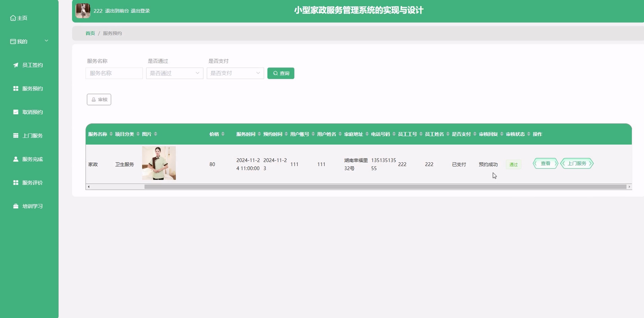Click the briefcase icon next to 培训学习

click(x=16, y=206)
